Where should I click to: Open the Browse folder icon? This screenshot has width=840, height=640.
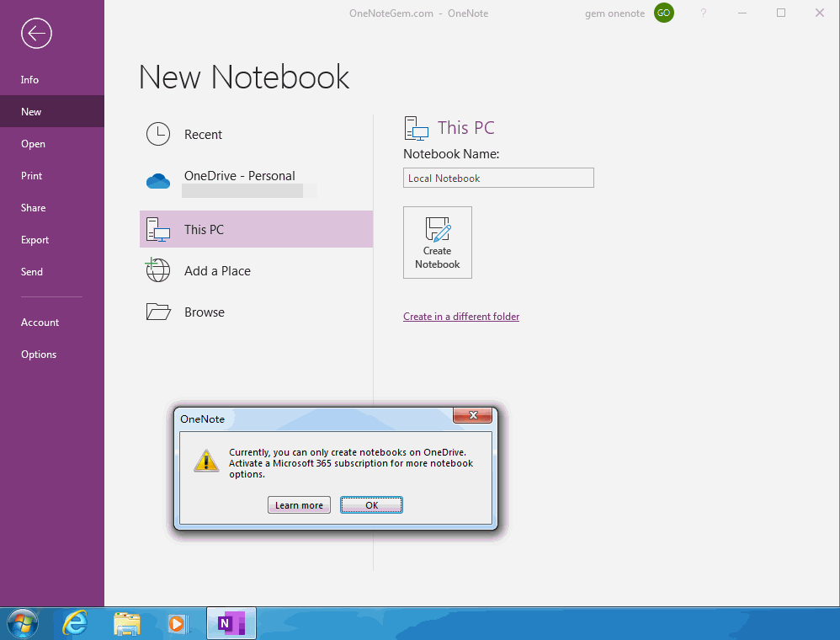pos(157,311)
